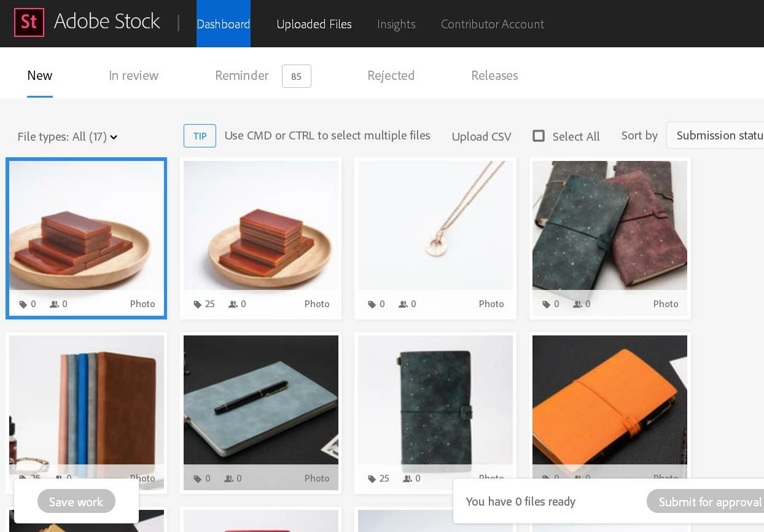Viewport: 764px width, 532px height.
Task: Click release icon on second jelly photo
Action: click(233, 304)
